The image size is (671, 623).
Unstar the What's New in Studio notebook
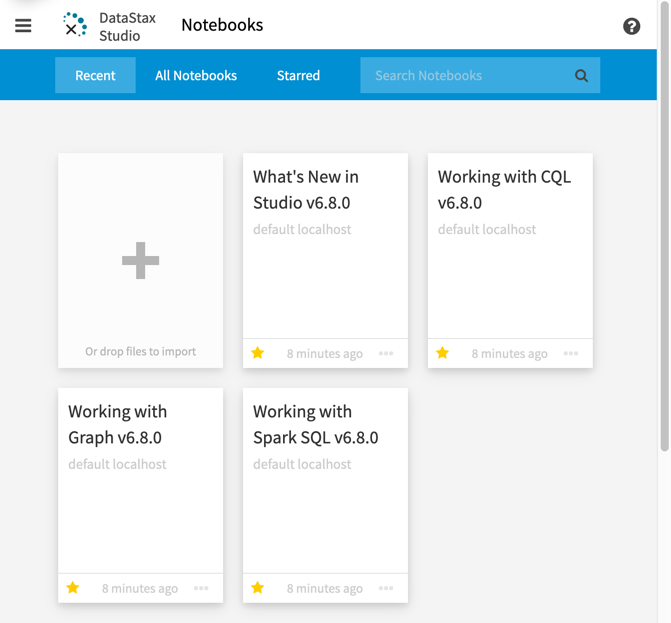coord(258,353)
